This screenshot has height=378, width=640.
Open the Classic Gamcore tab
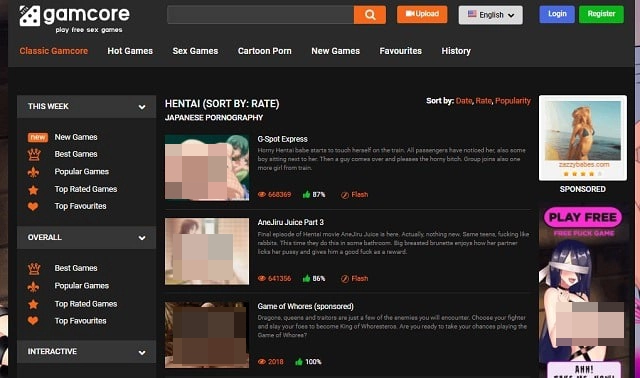54,51
